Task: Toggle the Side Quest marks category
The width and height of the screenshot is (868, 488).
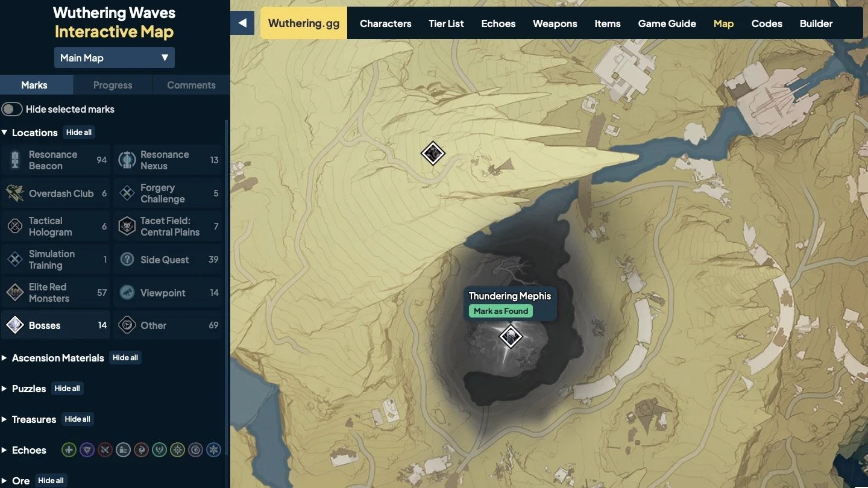Action: tap(168, 260)
